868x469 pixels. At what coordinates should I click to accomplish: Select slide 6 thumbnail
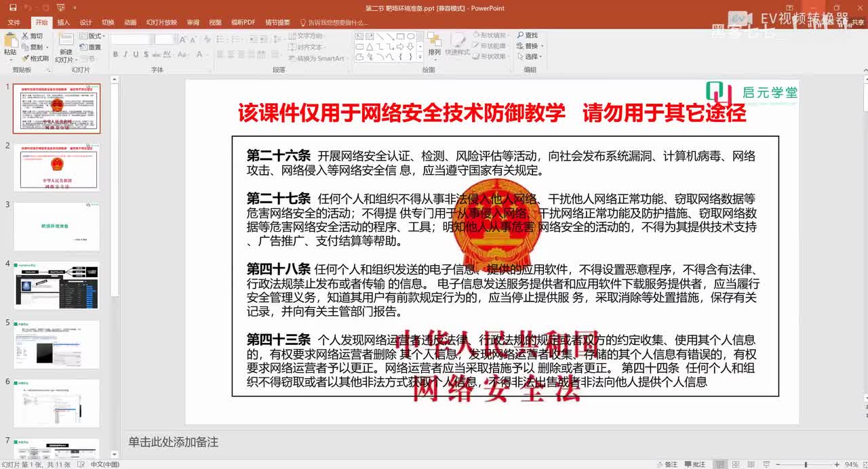57,403
